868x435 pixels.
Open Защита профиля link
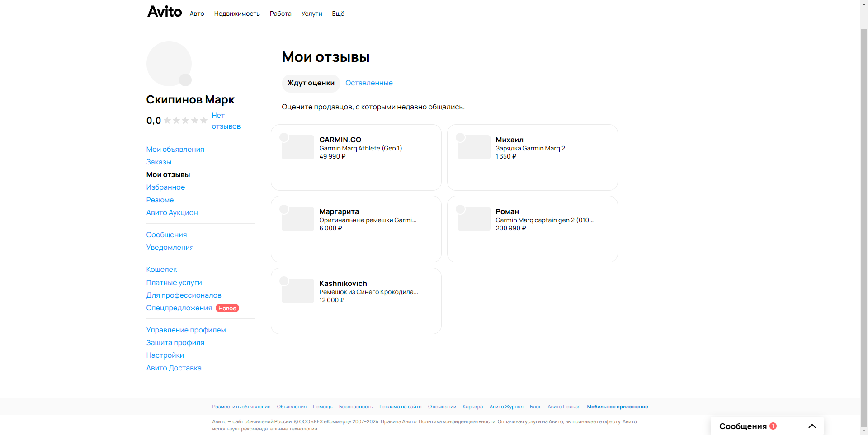pyautogui.click(x=175, y=343)
